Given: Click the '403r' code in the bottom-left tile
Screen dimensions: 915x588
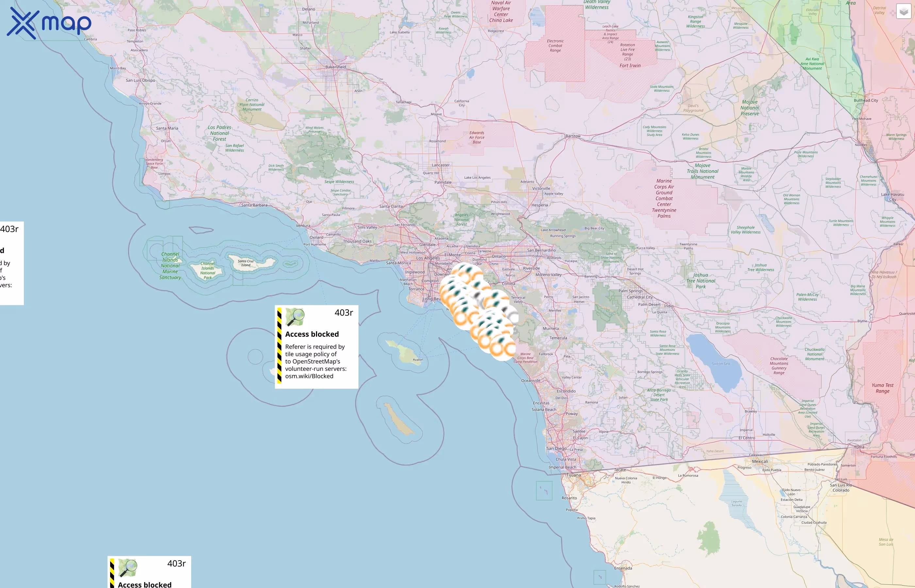Looking at the screenshot, I should pos(176,563).
